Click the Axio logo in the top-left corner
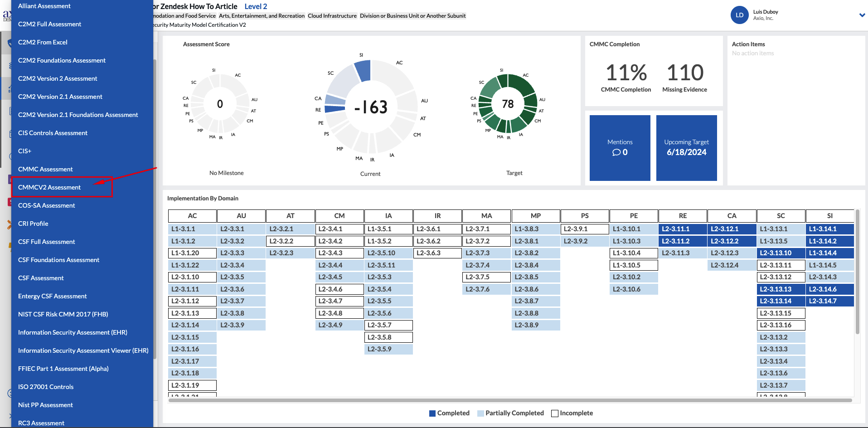Viewport: 868px width, 428px height. click(7, 15)
